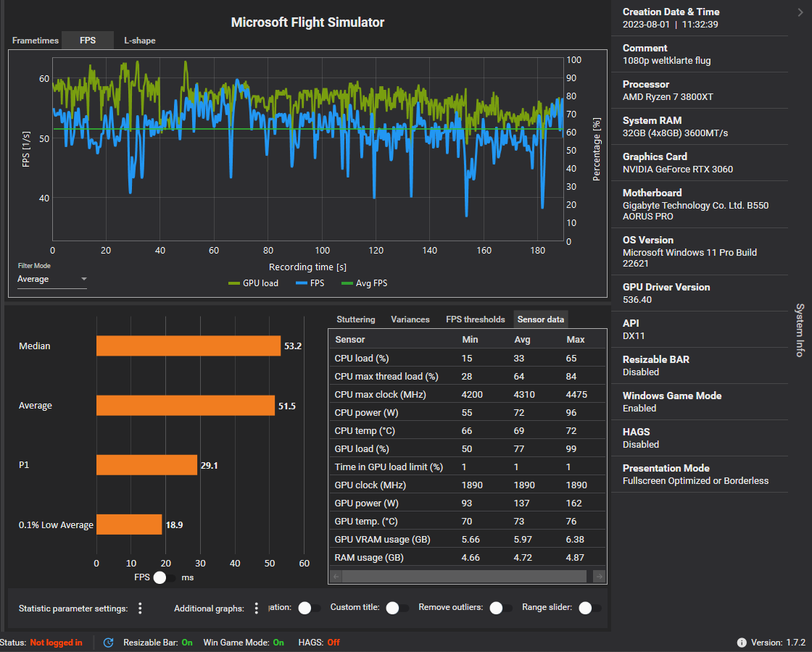Image resolution: width=812 pixels, height=652 pixels.
Task: Select 'GPU temp. (°C)' row
Action: [467, 521]
